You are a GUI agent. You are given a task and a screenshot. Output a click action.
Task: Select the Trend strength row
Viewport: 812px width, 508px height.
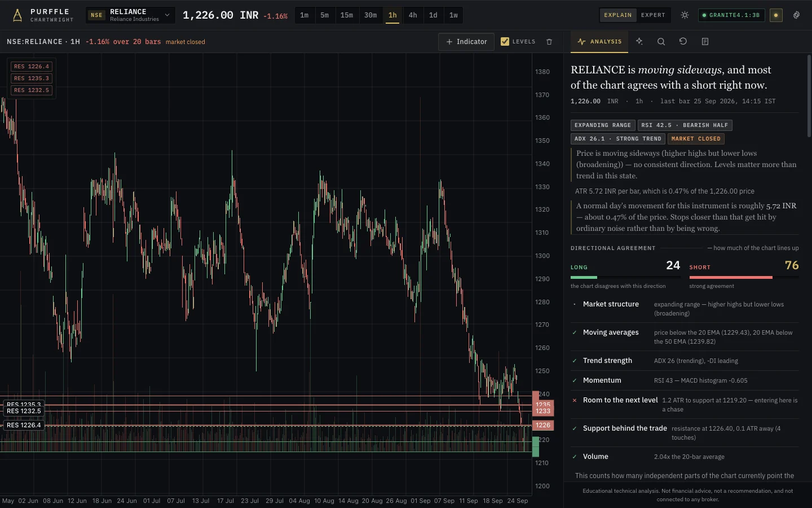click(x=685, y=361)
